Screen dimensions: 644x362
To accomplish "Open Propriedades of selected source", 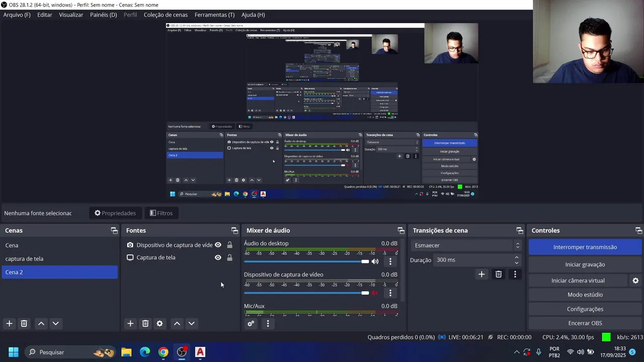I will [x=115, y=213].
